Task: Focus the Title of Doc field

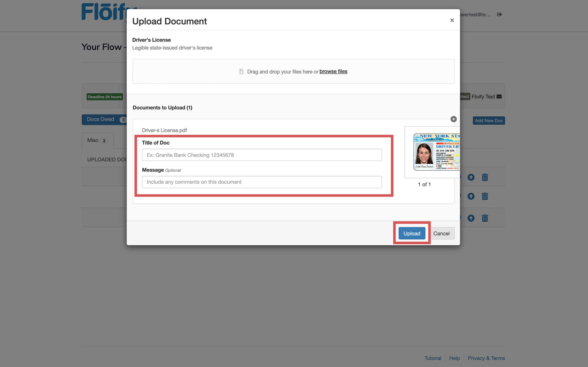Action: click(262, 155)
